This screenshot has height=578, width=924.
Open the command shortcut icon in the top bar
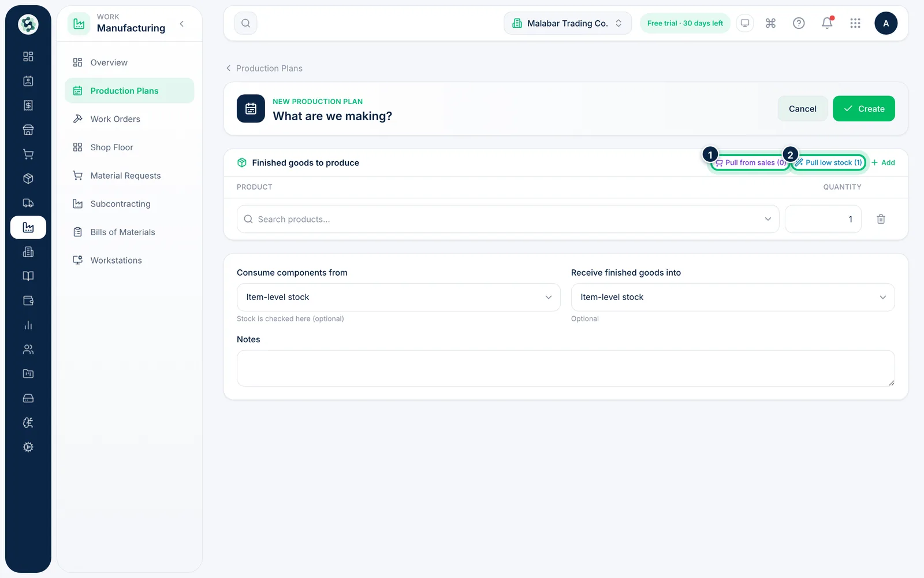[x=770, y=23]
